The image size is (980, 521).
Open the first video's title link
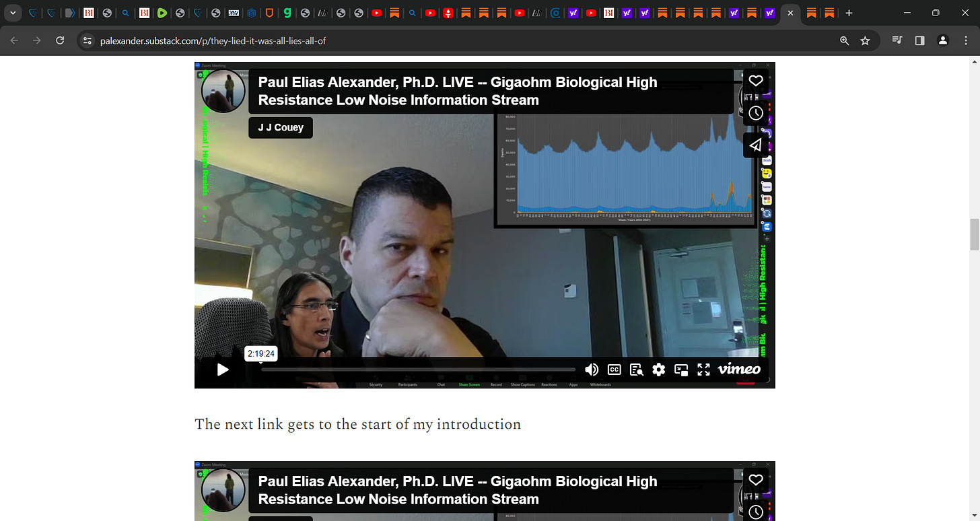click(458, 91)
